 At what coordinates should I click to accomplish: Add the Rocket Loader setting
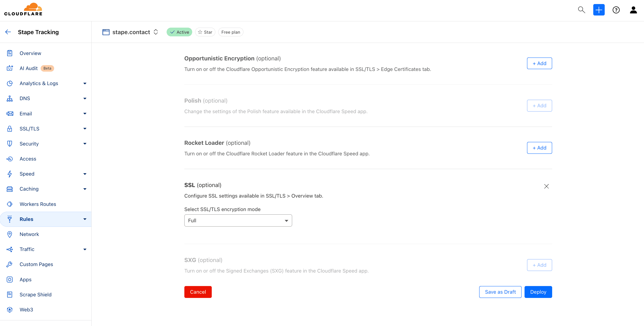[x=539, y=148]
